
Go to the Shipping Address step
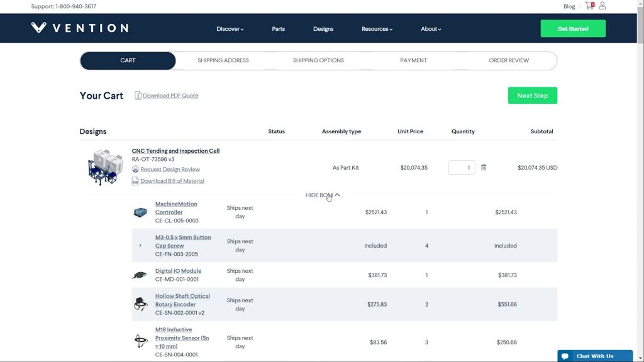(x=223, y=60)
